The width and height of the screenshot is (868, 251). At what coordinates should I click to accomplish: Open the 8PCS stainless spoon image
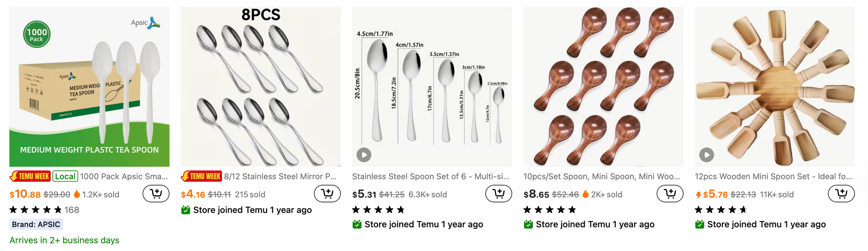(260, 87)
